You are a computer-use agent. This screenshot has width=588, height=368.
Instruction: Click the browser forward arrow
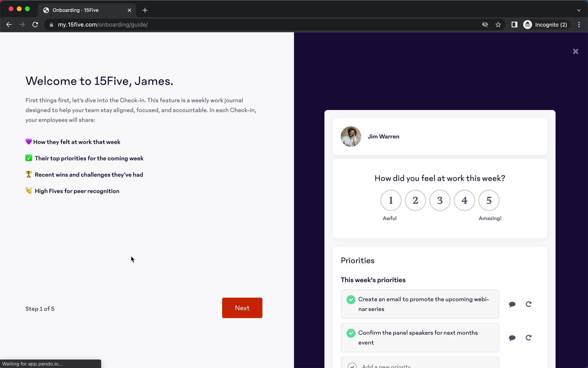coord(22,25)
